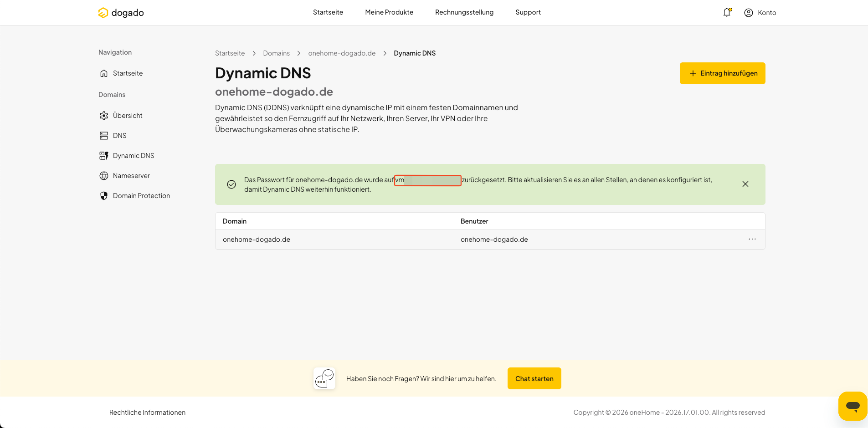Viewport: 868px width, 428px height.
Task: Open Rechtliche Informationen link
Action: pyautogui.click(x=147, y=413)
